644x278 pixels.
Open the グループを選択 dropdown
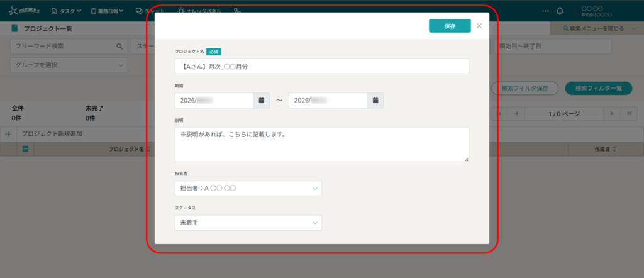point(69,65)
